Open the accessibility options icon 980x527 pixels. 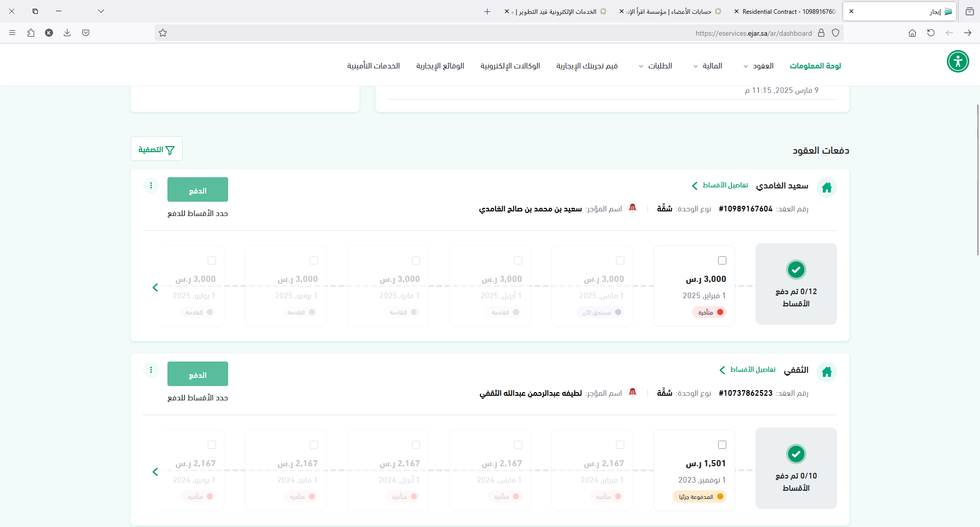(958, 62)
